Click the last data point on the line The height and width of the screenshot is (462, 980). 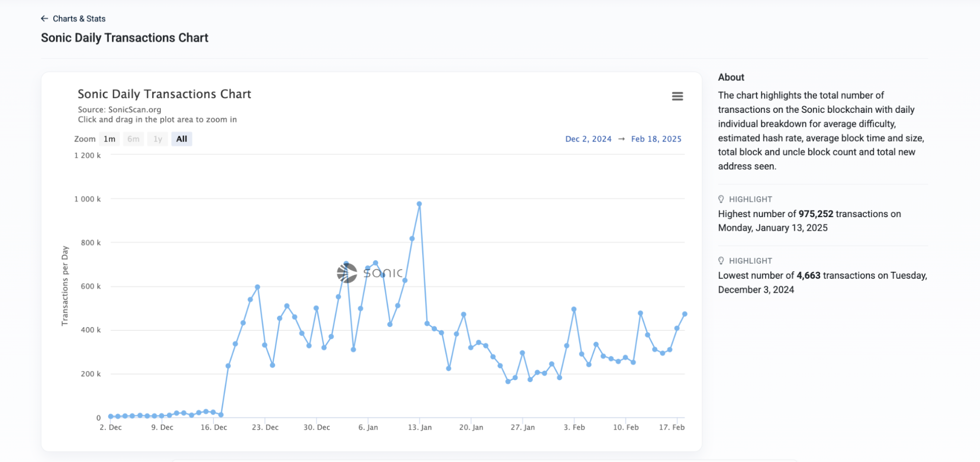click(x=685, y=314)
